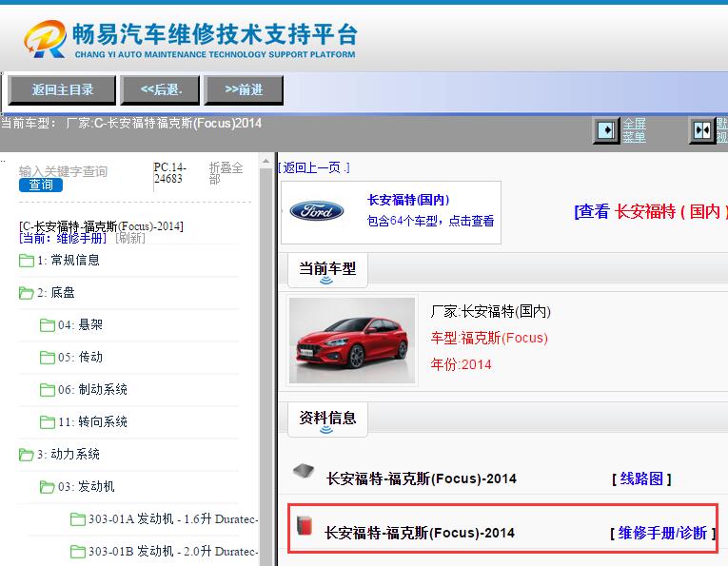Open the [线路图] link
Screen dimensions: 728x566
coord(641,478)
